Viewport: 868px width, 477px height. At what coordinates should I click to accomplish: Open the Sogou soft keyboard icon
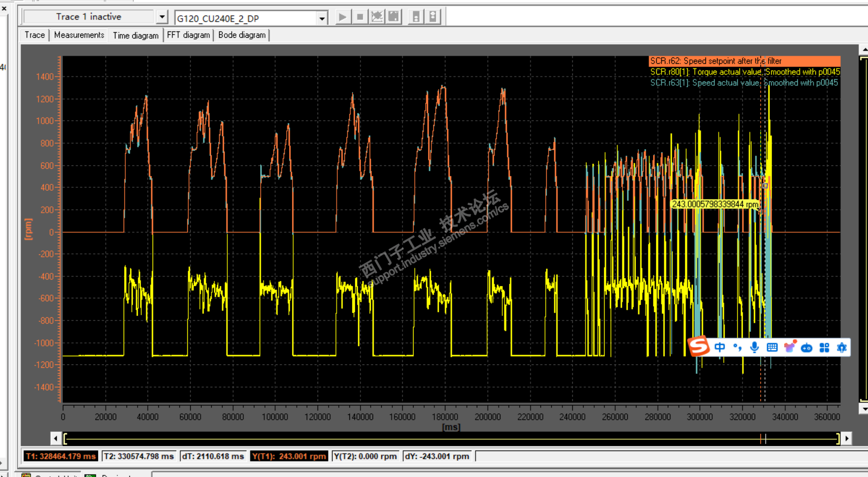pyautogui.click(x=772, y=348)
